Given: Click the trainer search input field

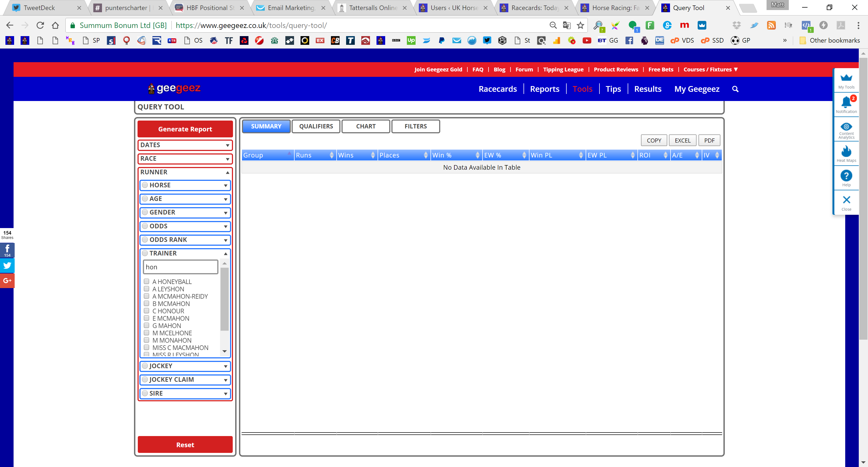Looking at the screenshot, I should [180, 267].
